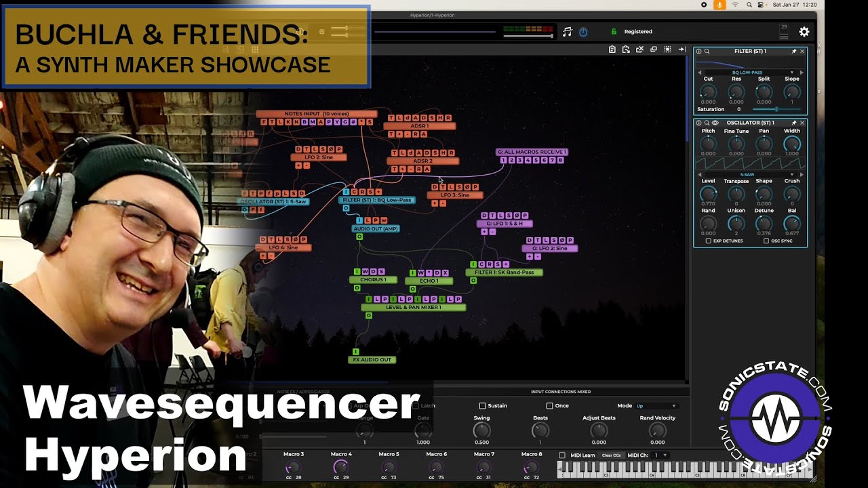Click the metronome music note icon

[x=567, y=32]
